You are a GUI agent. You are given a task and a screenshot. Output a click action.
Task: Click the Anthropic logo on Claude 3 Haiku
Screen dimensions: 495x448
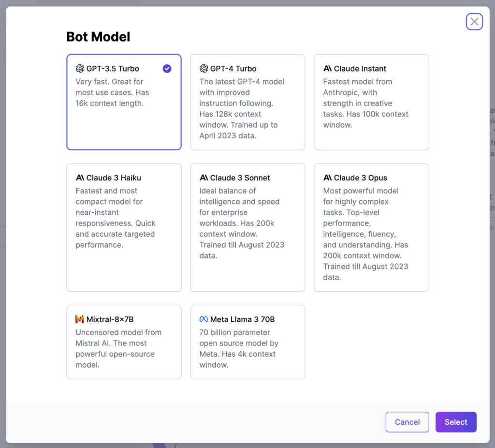pos(80,178)
